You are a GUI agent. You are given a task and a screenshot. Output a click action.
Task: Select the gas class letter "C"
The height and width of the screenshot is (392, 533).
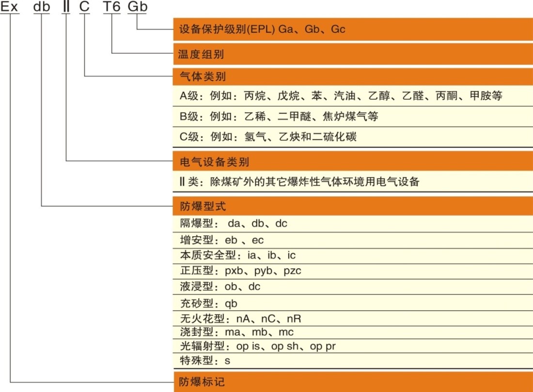point(84,7)
